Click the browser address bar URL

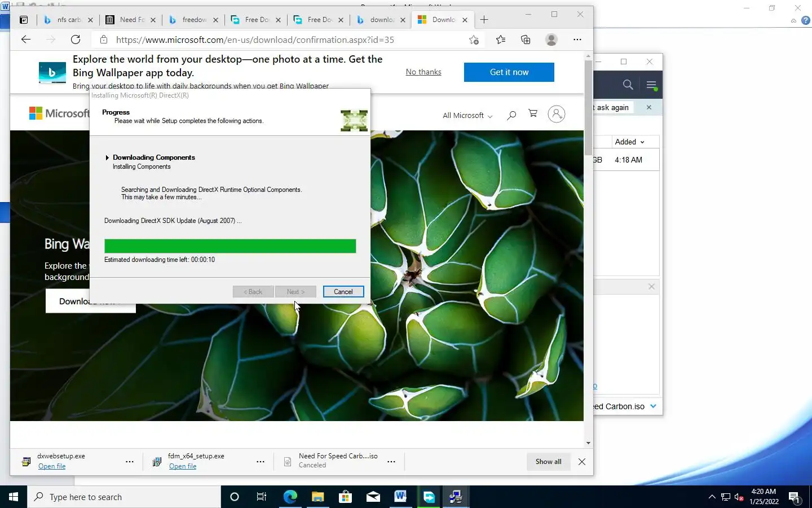tap(255, 40)
